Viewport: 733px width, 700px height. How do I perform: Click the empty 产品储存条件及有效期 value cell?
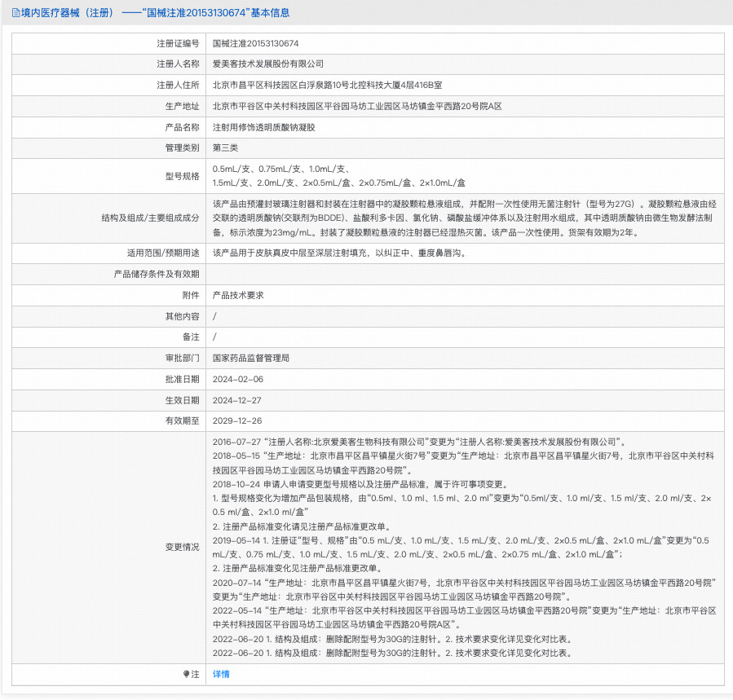tap(465, 274)
